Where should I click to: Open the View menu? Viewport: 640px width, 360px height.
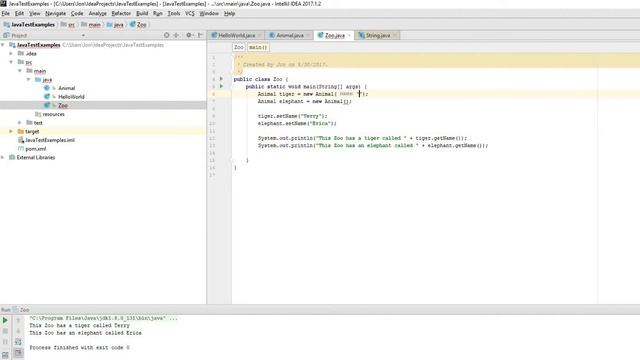[x=35, y=13]
